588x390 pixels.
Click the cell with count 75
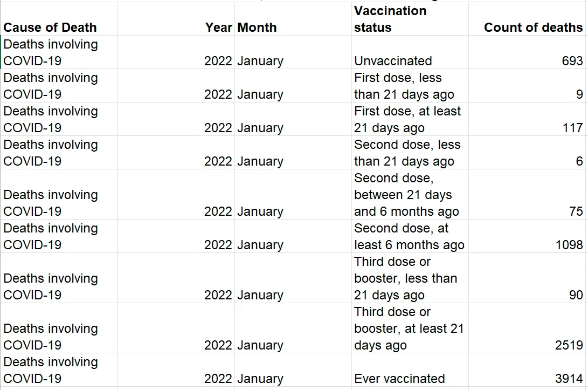527,194
